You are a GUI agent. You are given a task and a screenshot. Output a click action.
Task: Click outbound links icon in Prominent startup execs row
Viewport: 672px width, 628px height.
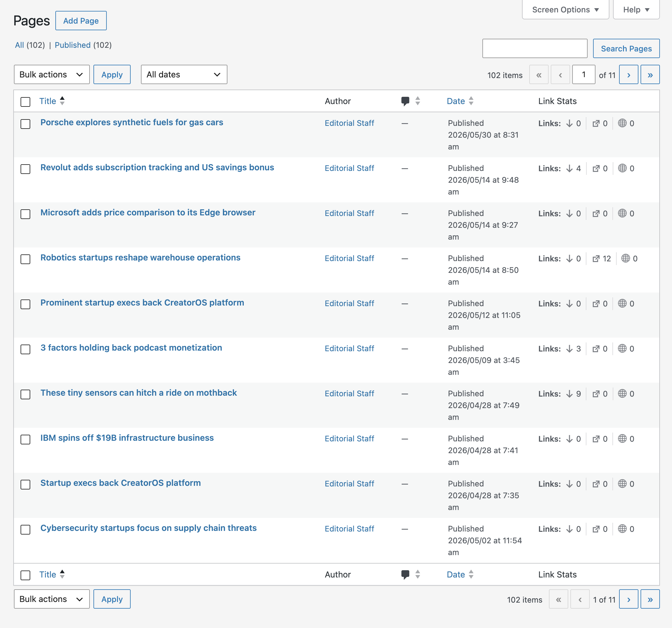point(596,304)
